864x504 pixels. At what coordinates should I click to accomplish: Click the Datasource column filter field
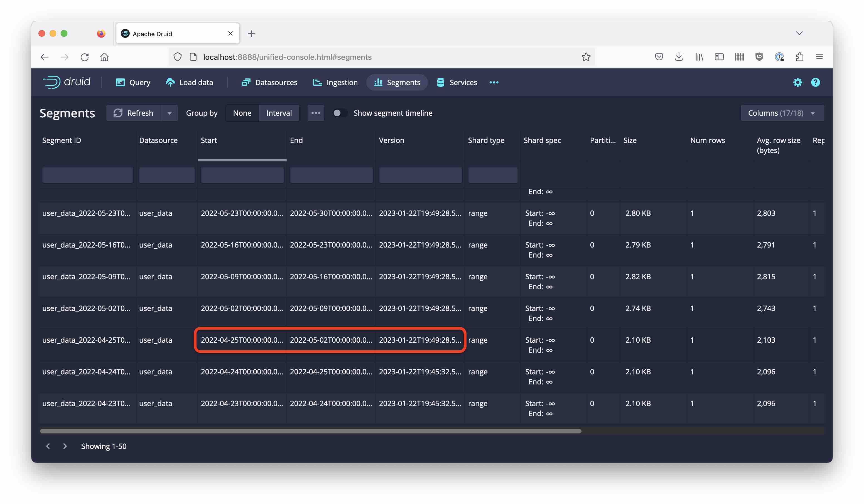point(167,175)
